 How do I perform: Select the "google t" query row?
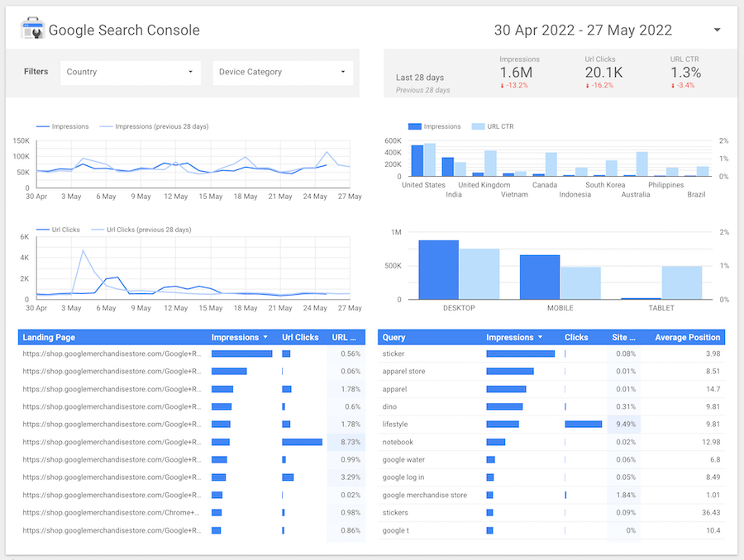point(551,530)
